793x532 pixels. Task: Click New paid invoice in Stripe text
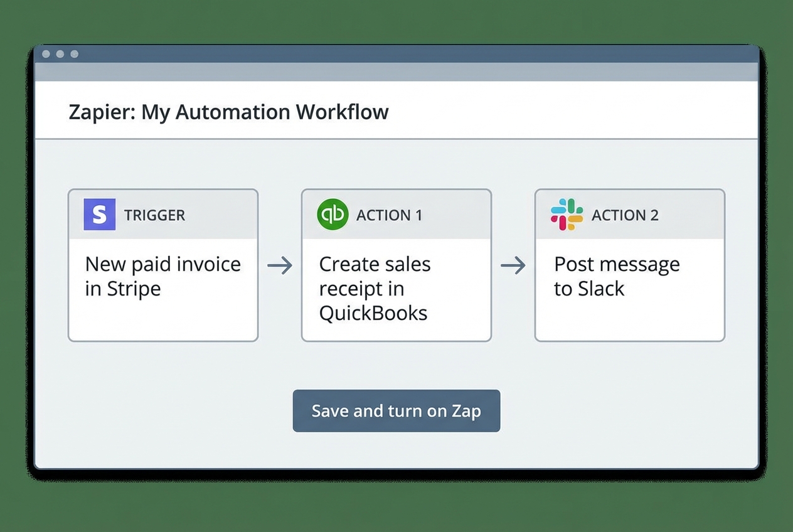(x=162, y=276)
